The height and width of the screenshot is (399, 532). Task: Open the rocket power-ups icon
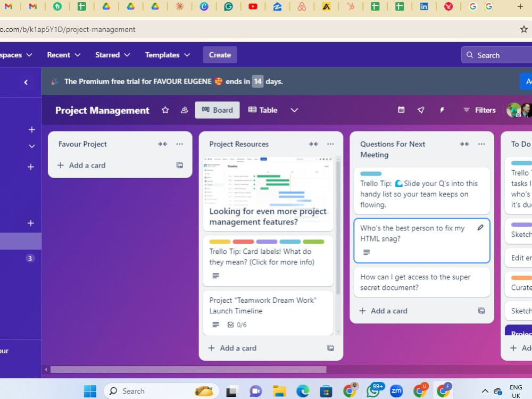pos(421,110)
